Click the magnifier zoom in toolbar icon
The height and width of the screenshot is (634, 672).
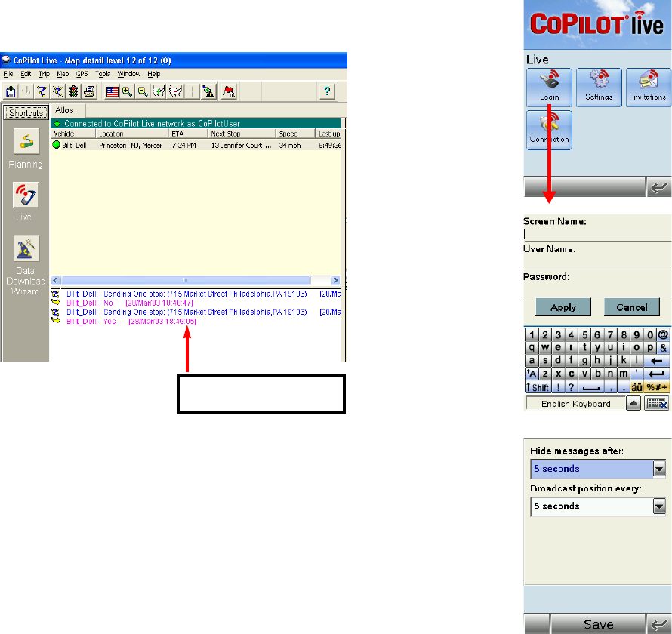click(128, 91)
